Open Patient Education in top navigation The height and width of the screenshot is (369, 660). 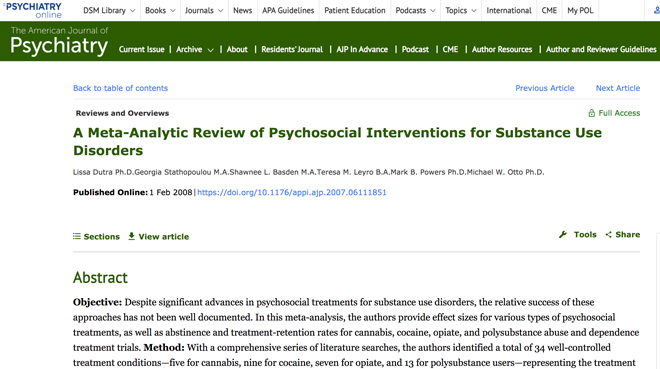pos(355,11)
